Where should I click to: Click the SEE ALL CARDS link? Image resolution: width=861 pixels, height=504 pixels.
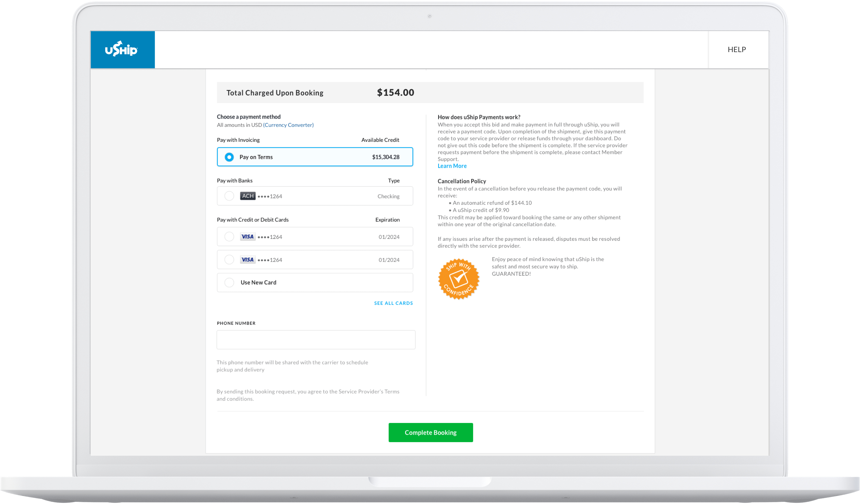[393, 303]
